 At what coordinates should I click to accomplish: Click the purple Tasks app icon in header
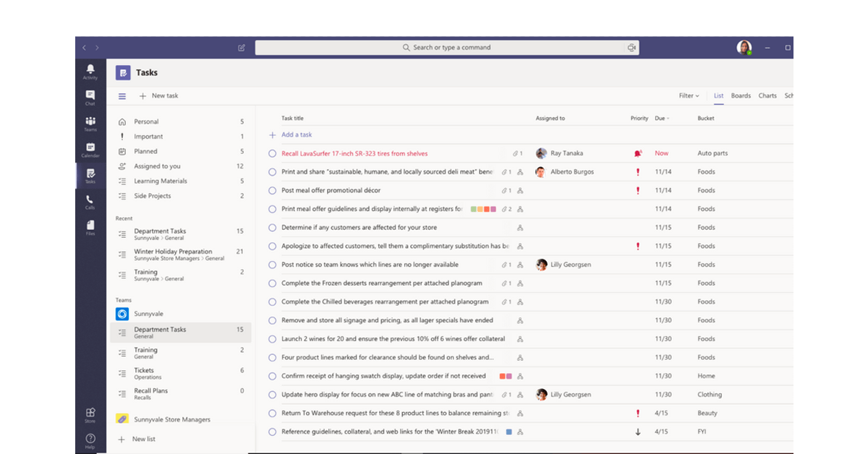click(123, 72)
